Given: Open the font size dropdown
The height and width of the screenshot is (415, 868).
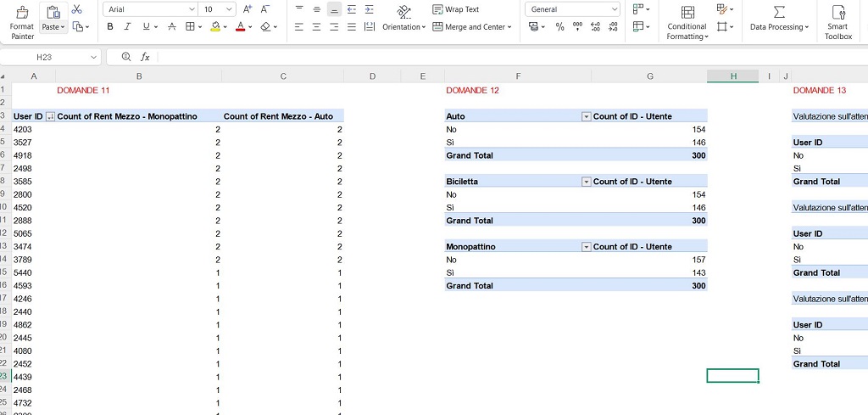Looking at the screenshot, I should pyautogui.click(x=230, y=9).
